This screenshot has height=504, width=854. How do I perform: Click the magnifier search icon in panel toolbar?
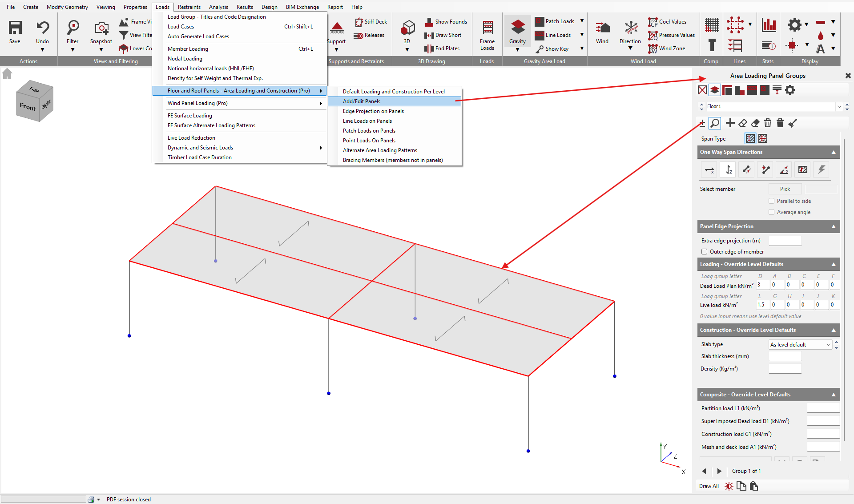(715, 123)
